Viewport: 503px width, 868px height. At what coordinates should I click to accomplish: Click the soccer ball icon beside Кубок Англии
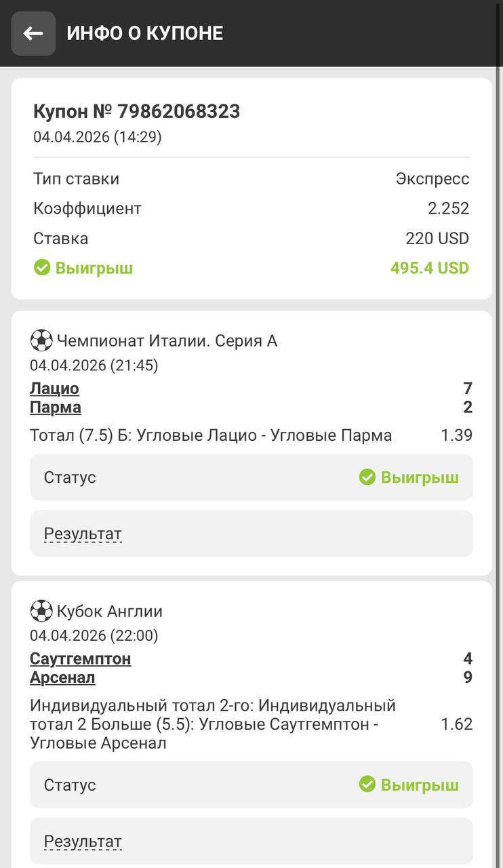(41, 611)
